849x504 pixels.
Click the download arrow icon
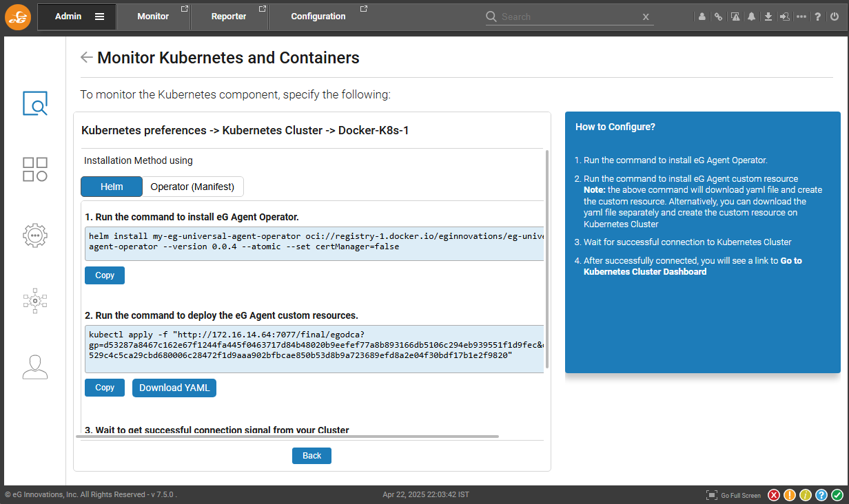click(x=768, y=17)
